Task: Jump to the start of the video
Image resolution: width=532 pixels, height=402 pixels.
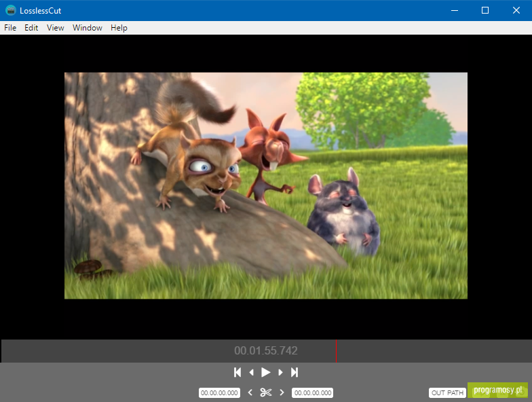Action: tap(237, 372)
